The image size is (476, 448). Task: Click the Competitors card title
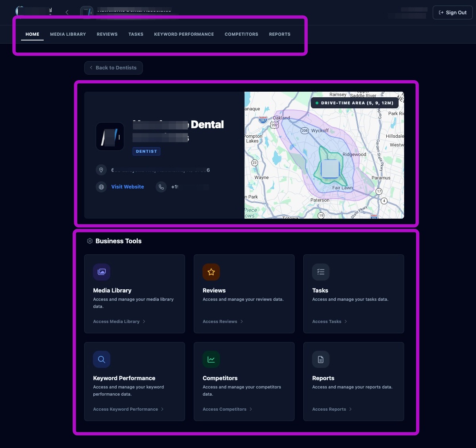point(220,378)
